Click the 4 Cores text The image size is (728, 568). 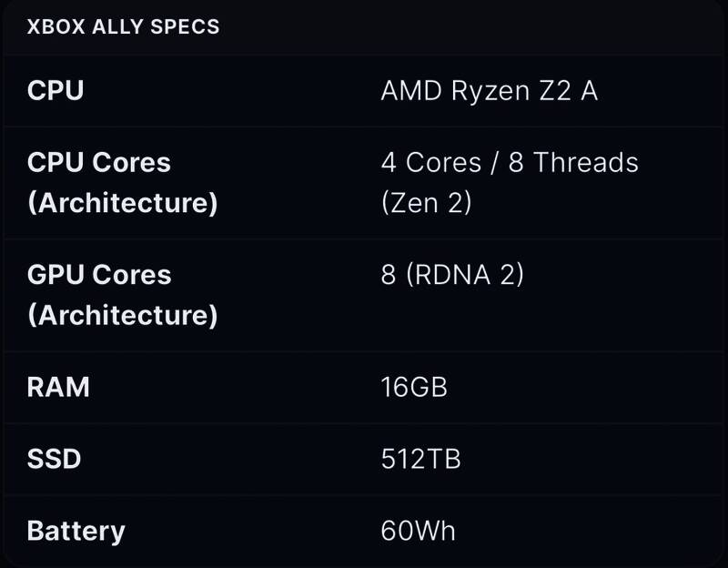(x=430, y=163)
